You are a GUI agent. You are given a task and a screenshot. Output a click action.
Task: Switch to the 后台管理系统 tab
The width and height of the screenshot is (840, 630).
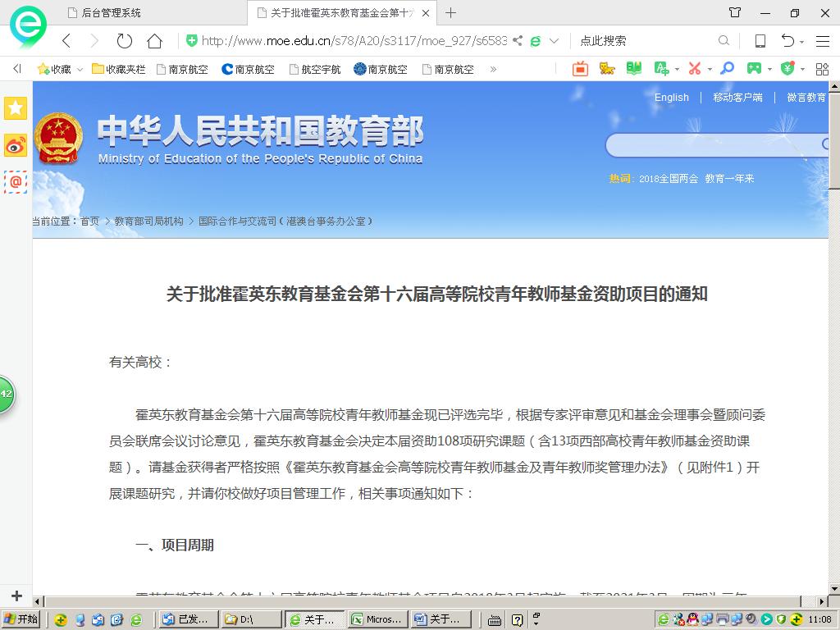point(112,13)
